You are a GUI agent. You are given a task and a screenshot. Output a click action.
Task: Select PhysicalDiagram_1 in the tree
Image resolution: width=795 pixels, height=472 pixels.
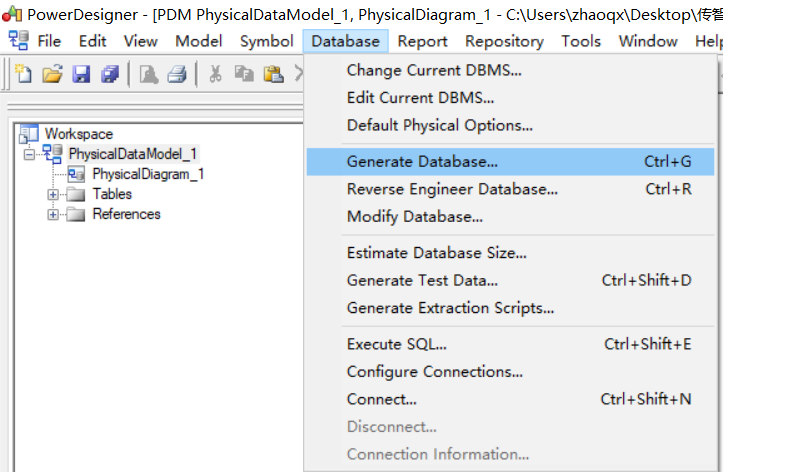tap(148, 174)
